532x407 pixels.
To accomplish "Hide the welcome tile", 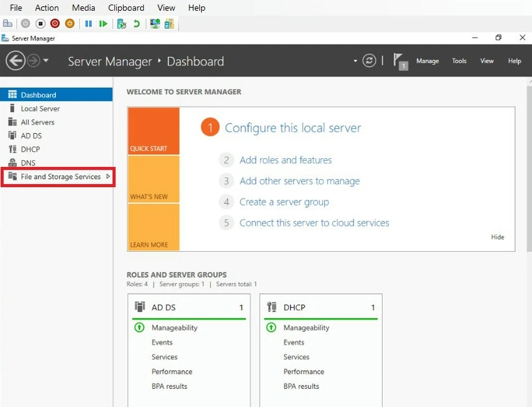I will pyautogui.click(x=497, y=237).
